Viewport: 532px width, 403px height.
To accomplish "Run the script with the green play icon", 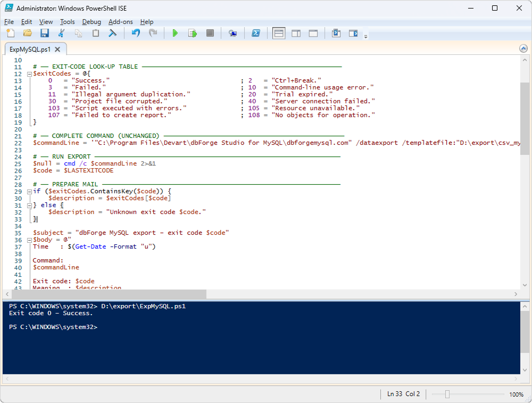I will [x=175, y=33].
